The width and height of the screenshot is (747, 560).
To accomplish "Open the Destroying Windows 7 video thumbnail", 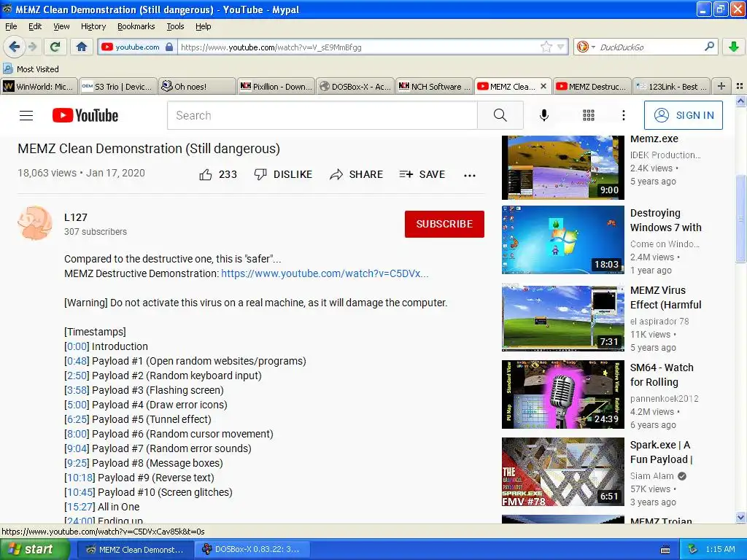I will [x=562, y=239].
